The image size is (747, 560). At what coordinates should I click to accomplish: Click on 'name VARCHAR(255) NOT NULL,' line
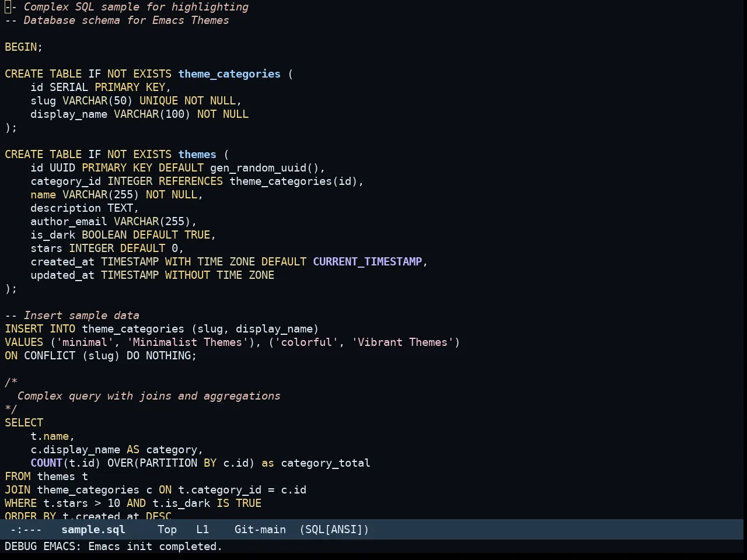click(117, 195)
